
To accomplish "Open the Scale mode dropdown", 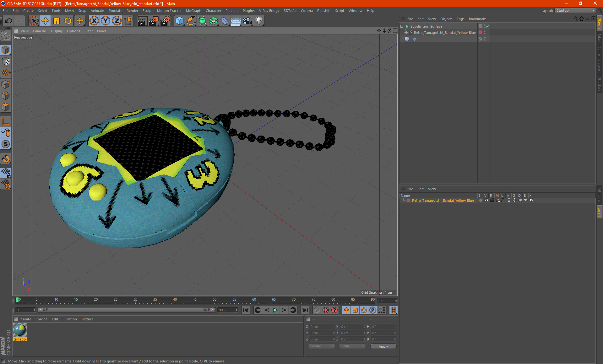I will pos(352,346).
